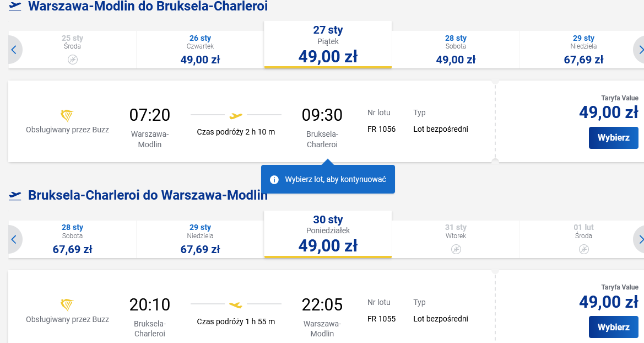Click the previous-dates arrow for return flights

14,239
